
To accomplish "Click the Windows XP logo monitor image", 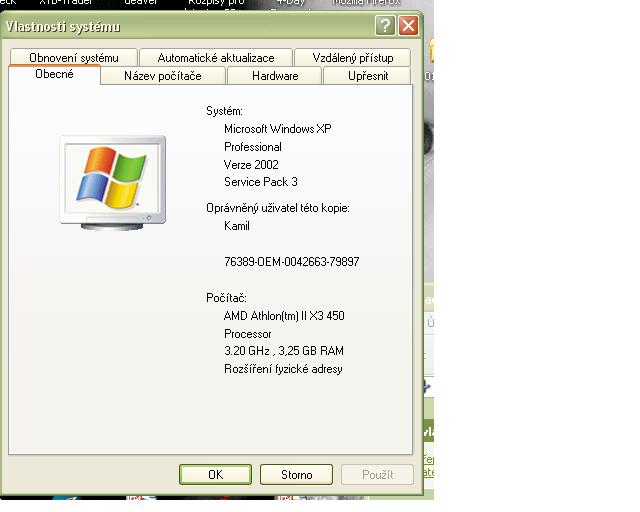I will (113, 183).
